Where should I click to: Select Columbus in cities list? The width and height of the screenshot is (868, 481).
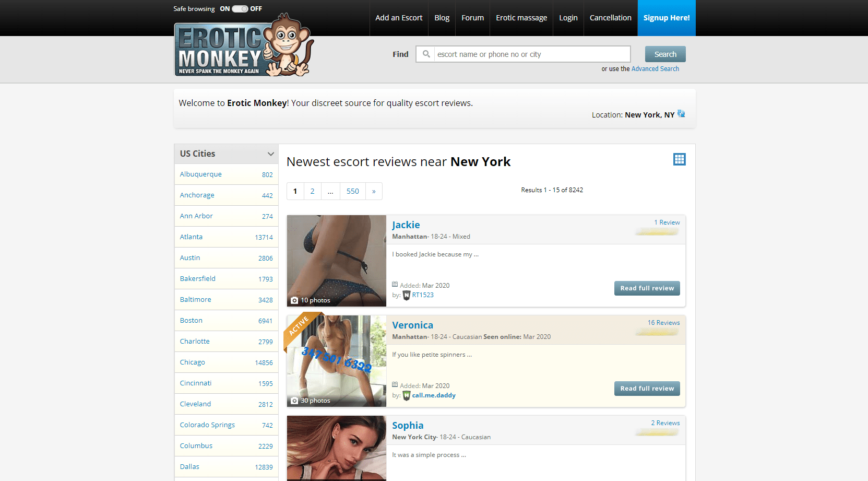pyautogui.click(x=227, y=446)
